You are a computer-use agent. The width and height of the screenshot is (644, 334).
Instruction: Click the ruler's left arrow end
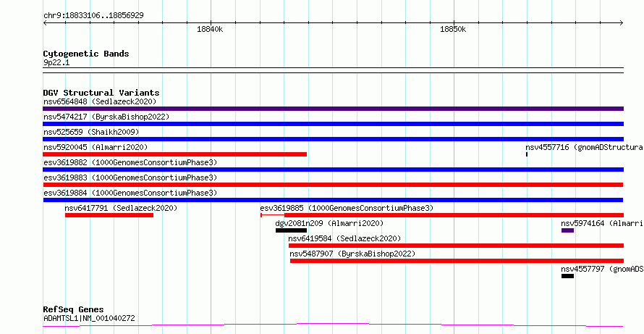coord(45,23)
